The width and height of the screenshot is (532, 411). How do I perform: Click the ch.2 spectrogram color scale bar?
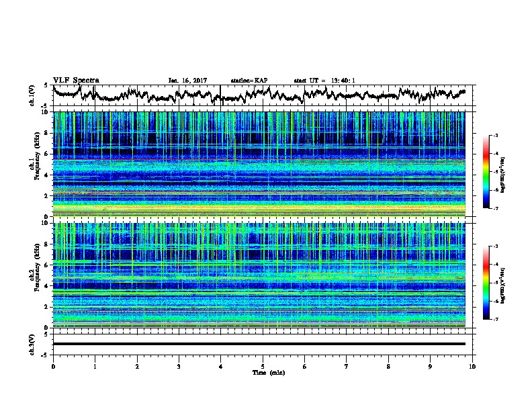[x=486, y=283]
